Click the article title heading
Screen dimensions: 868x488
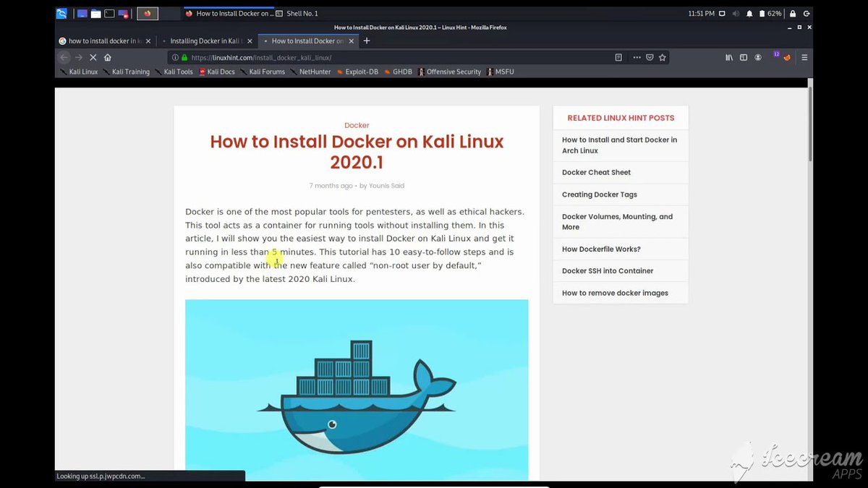pyautogui.click(x=357, y=151)
